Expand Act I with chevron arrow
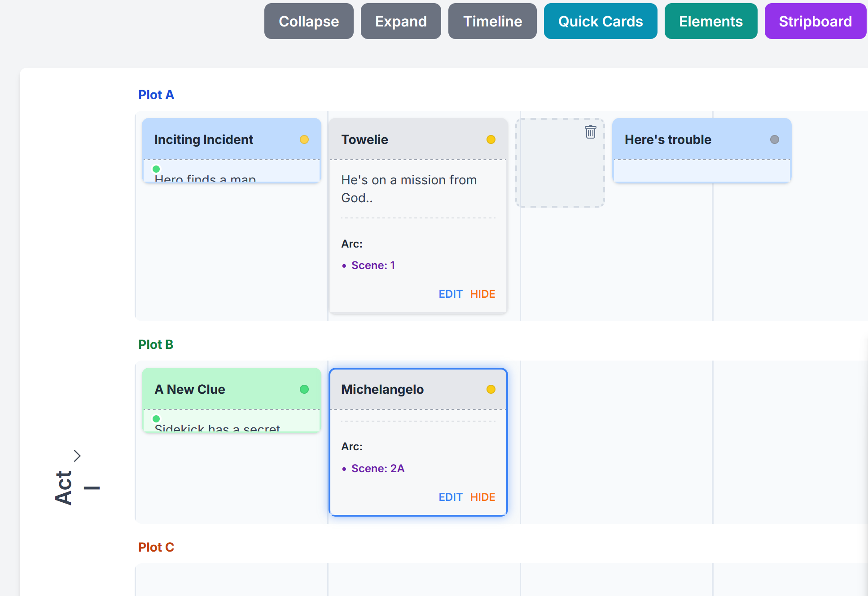 click(x=77, y=456)
